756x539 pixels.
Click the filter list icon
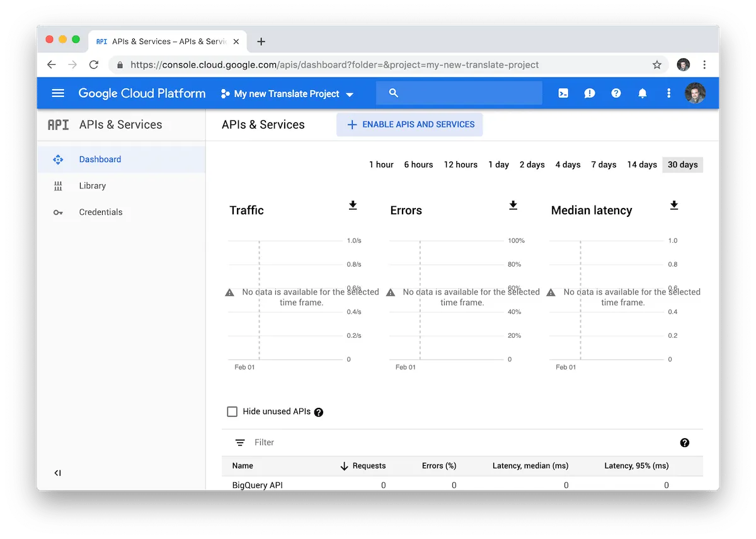pos(240,443)
